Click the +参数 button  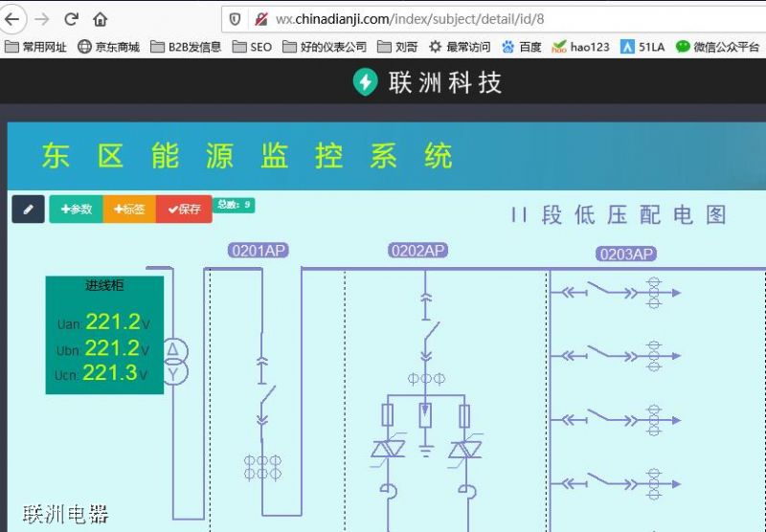tap(76, 209)
